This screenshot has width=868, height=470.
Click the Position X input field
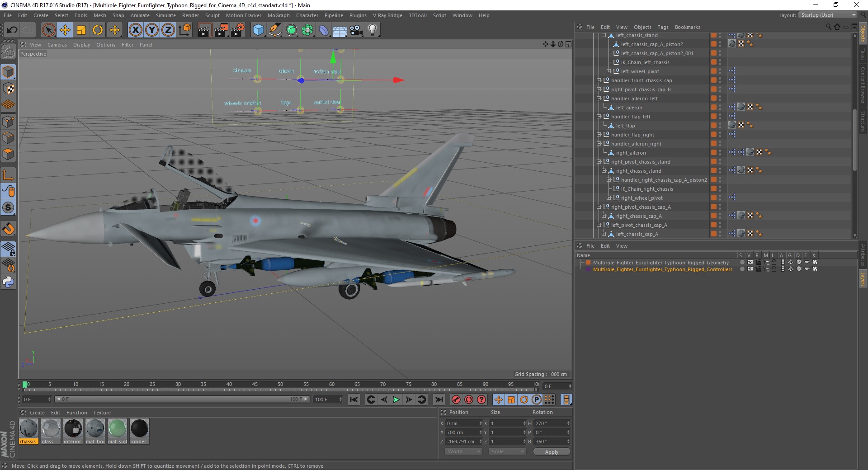(x=463, y=423)
